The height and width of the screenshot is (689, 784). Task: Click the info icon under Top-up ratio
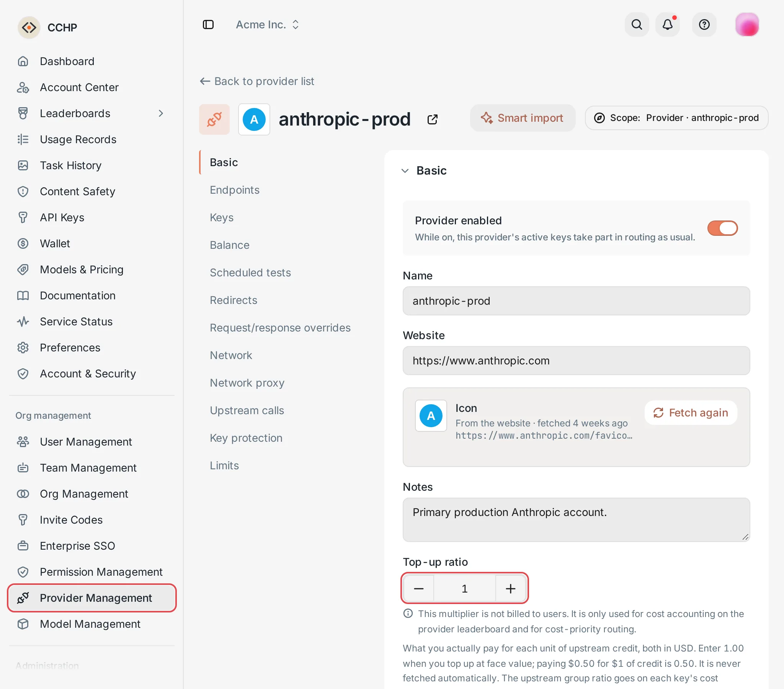point(408,614)
